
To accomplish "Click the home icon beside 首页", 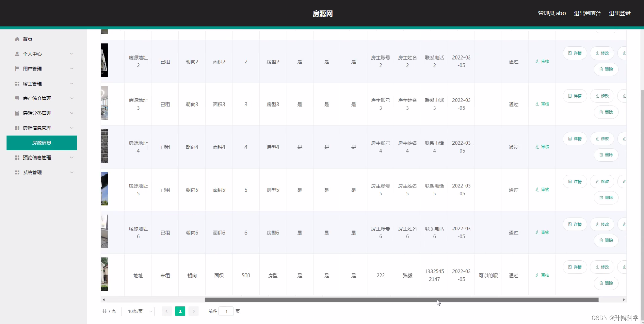I will pos(17,39).
